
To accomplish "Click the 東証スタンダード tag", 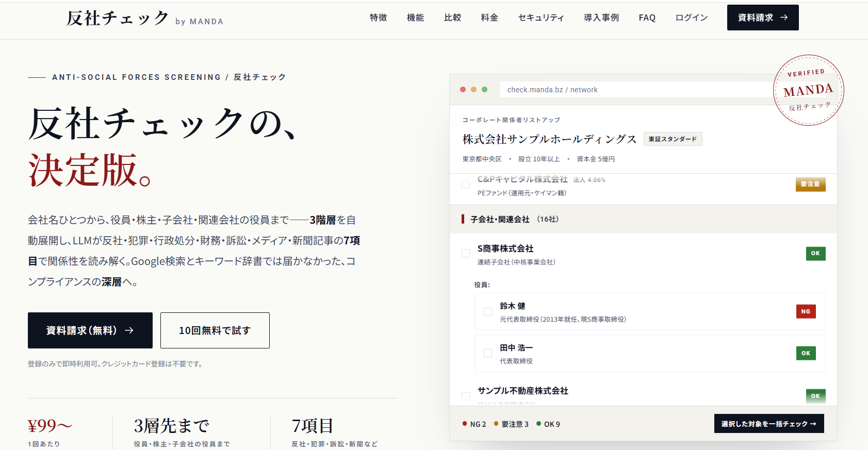I will [673, 139].
